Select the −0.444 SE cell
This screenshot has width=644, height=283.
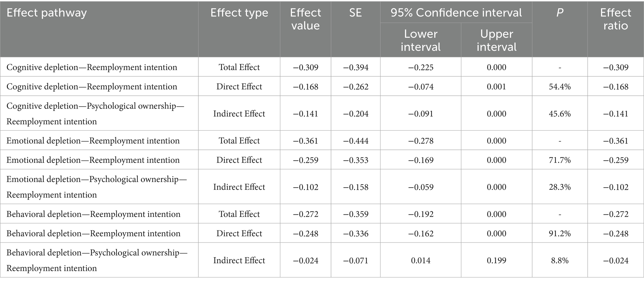pyautogui.click(x=356, y=141)
